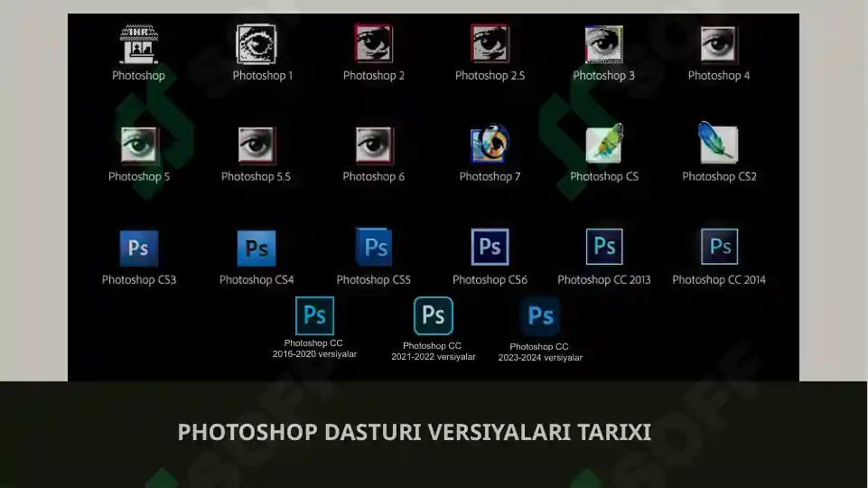Select the "Photoshop 5" caption text
Screen dimensions: 868x488
click(139, 177)
